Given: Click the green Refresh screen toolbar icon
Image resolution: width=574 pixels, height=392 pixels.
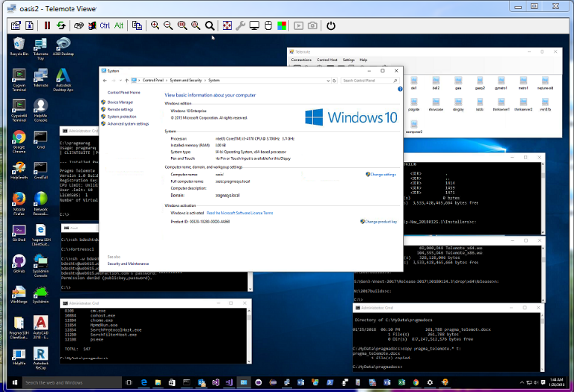Looking at the screenshot, I should tap(61, 26).
